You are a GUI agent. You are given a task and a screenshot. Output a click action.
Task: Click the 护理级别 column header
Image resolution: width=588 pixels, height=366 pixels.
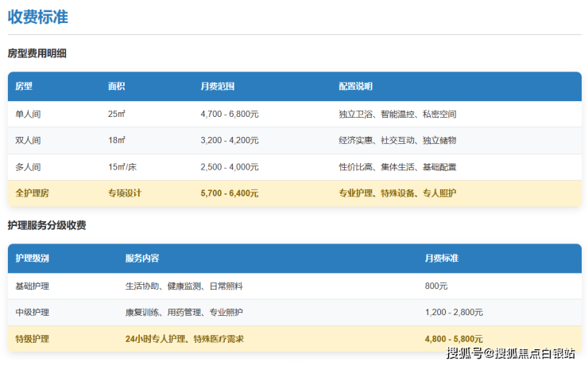tap(32, 259)
